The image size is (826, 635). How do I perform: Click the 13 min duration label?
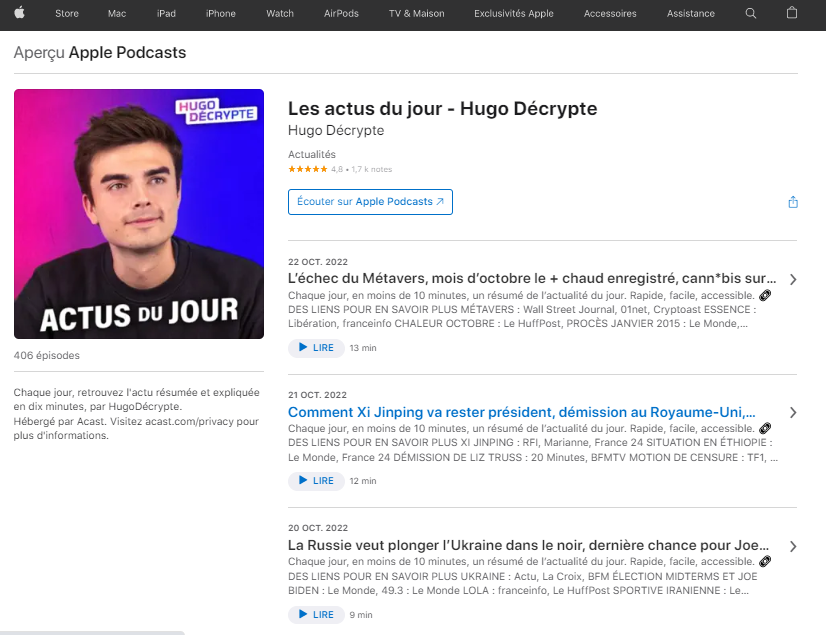tap(363, 348)
